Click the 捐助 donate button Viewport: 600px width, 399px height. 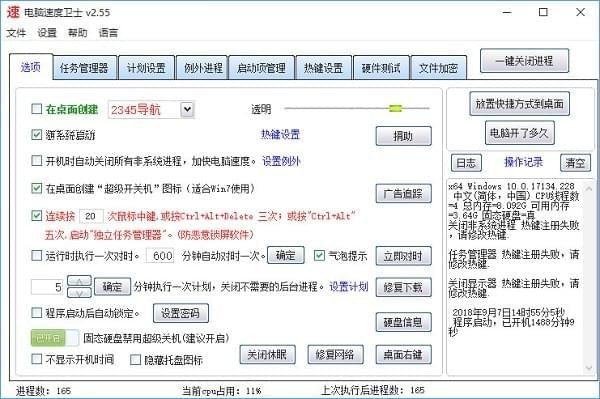click(403, 136)
